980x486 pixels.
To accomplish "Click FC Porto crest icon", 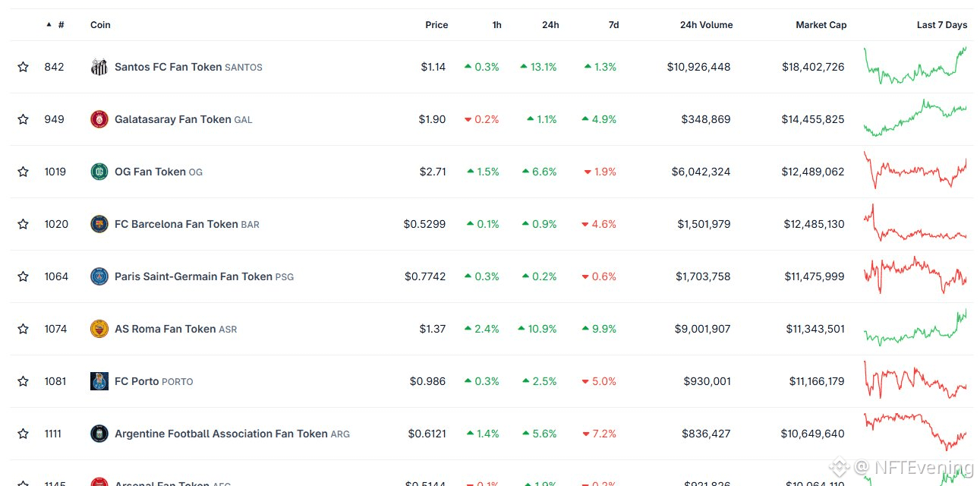I will click(99, 381).
